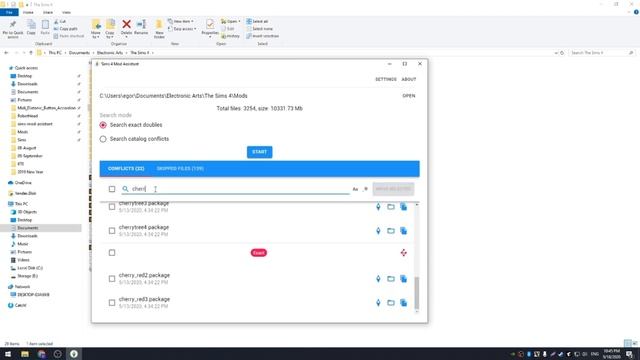Click the Explorer back navigation arrow
The width and height of the screenshot is (640, 360).
pos(6,53)
